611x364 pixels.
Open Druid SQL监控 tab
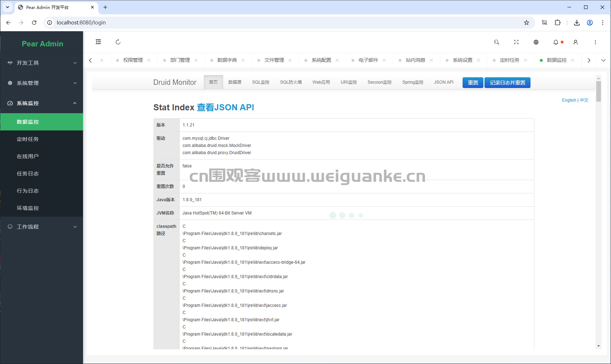tap(261, 82)
